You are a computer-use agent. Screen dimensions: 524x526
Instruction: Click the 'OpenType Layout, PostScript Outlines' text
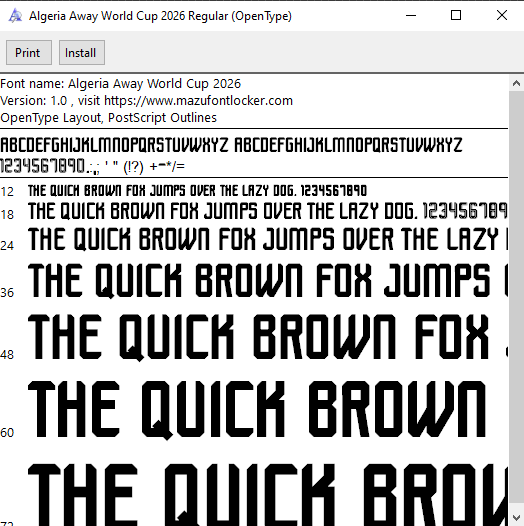tap(108, 118)
